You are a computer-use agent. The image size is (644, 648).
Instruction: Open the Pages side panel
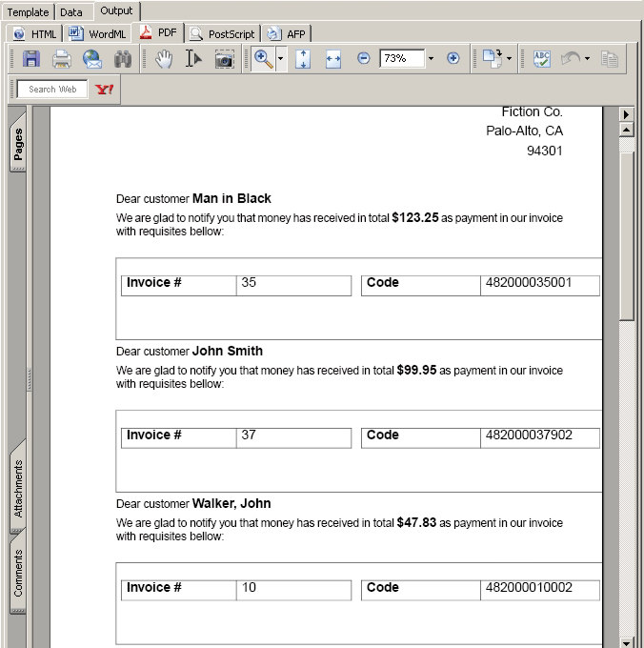click(x=18, y=143)
